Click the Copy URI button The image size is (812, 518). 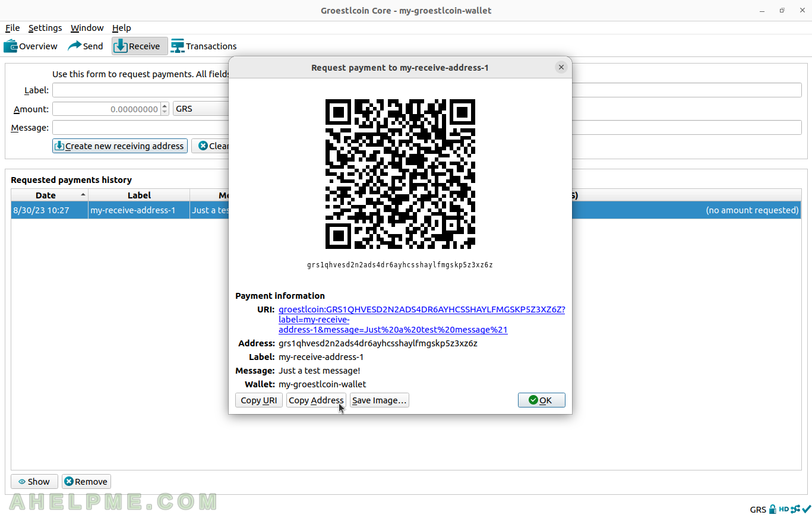[259, 400]
